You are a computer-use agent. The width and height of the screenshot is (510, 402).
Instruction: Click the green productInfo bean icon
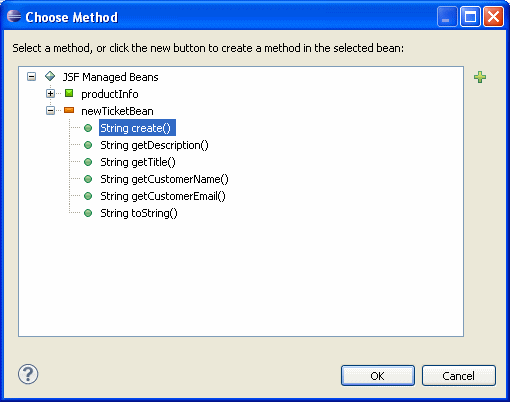69,93
